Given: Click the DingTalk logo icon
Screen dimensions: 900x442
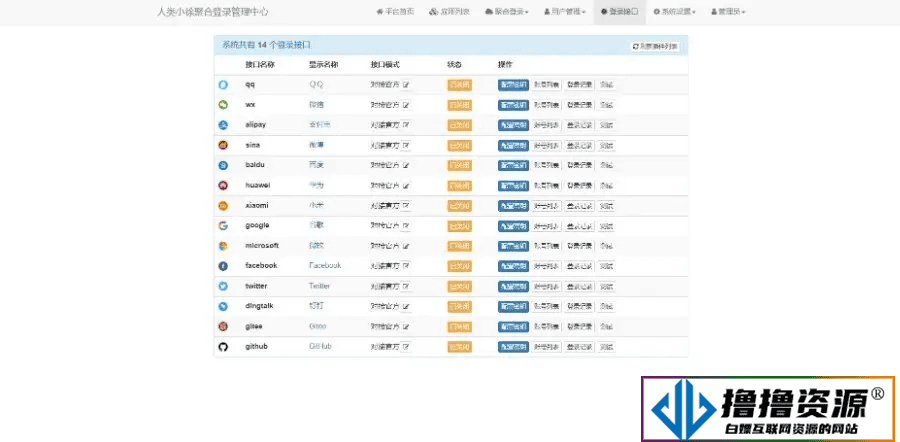Looking at the screenshot, I should pyautogui.click(x=223, y=306).
